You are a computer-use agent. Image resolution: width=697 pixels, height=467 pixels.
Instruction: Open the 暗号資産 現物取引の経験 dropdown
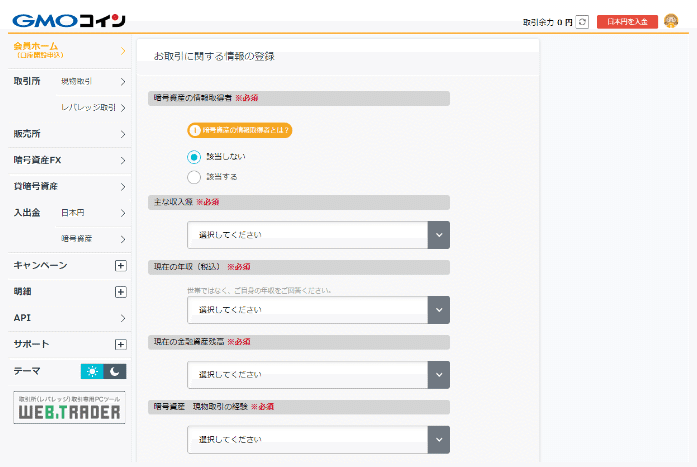click(x=318, y=440)
